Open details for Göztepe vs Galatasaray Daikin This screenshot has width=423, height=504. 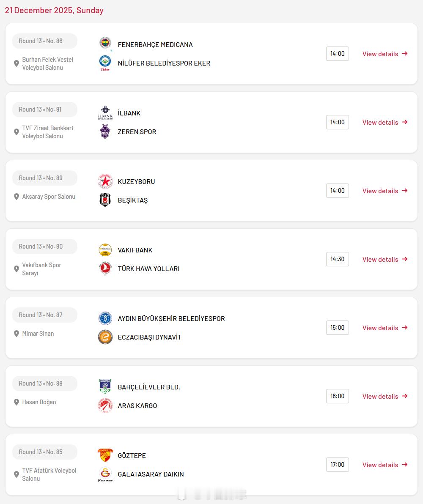click(385, 465)
